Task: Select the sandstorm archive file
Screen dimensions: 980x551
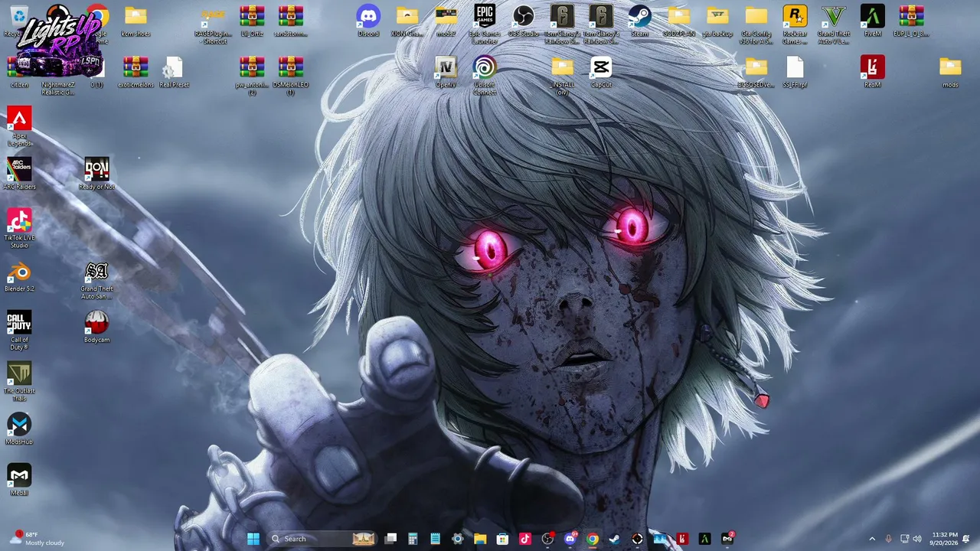Action: pos(291,21)
